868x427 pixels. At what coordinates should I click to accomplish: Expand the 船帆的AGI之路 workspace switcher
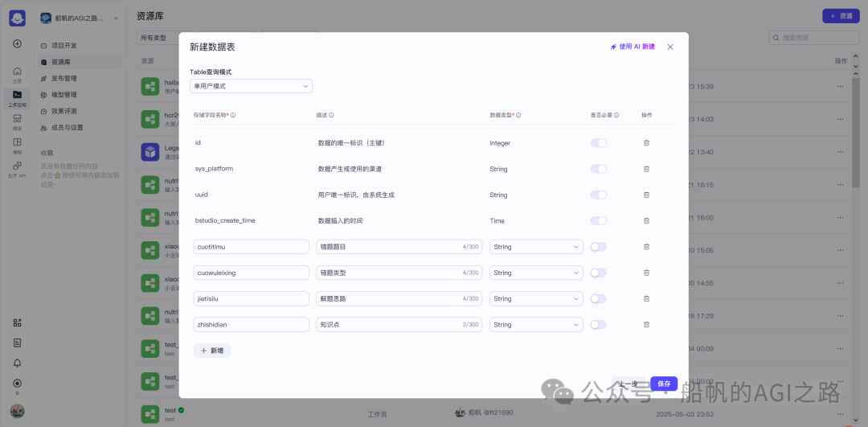pos(80,18)
